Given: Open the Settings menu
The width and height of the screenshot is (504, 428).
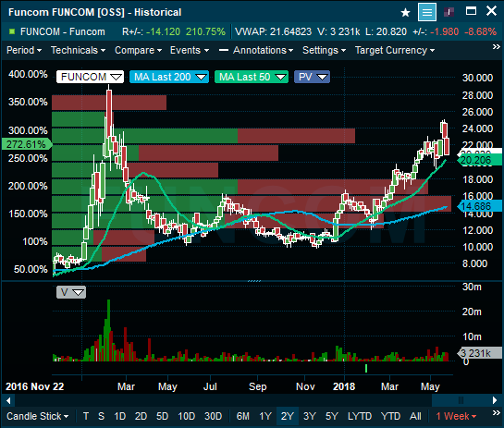Looking at the screenshot, I should pyautogui.click(x=324, y=50).
